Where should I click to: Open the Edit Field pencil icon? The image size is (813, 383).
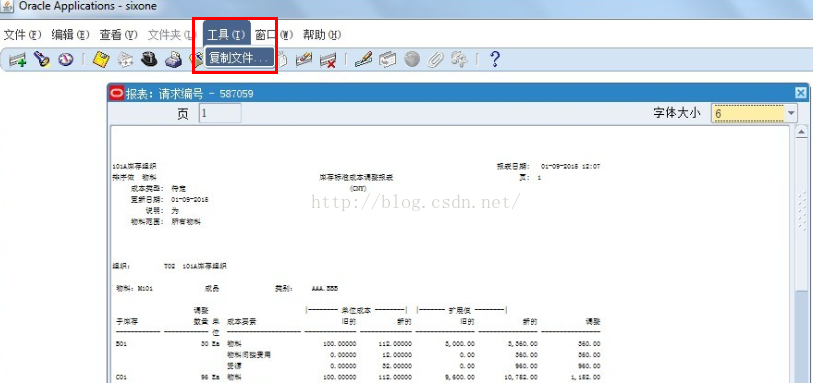pyautogui.click(x=363, y=60)
